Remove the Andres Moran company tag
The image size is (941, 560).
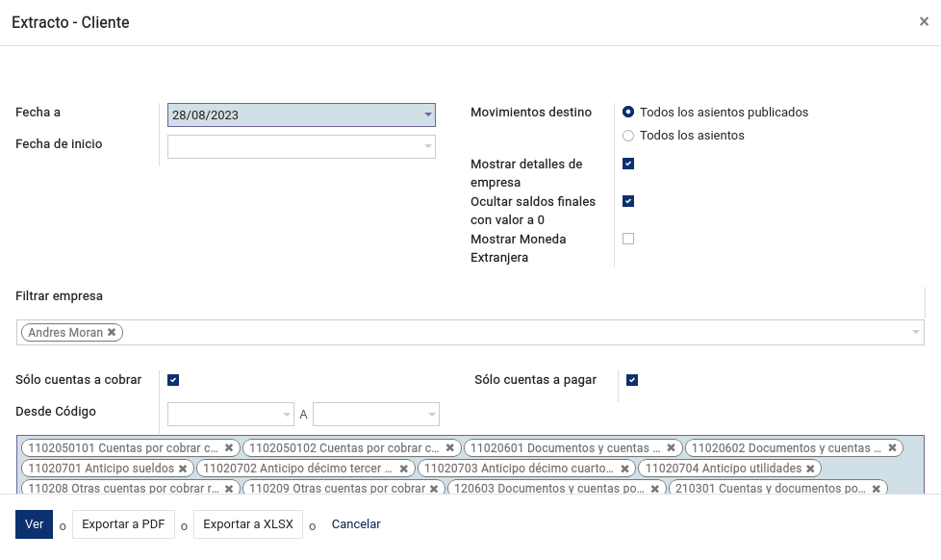pyautogui.click(x=112, y=332)
